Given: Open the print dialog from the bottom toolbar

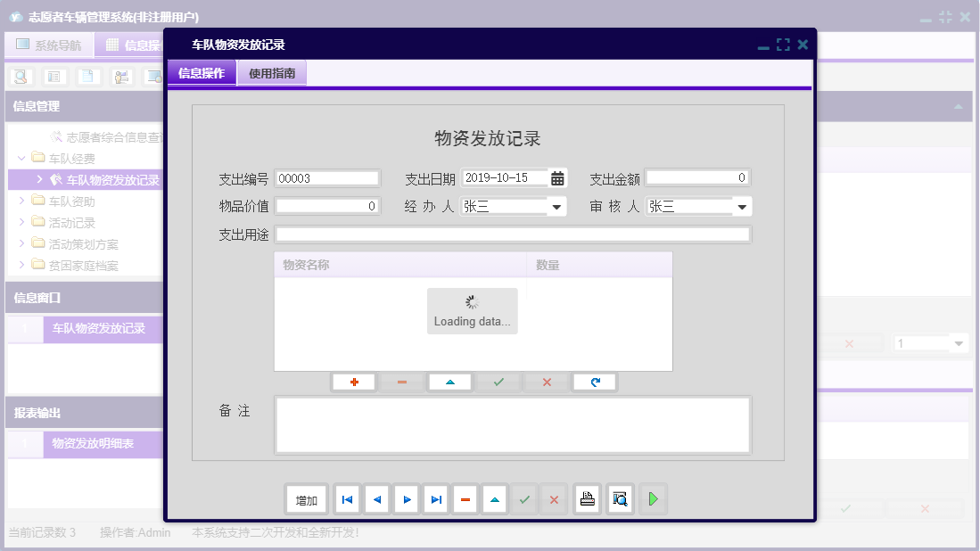Looking at the screenshot, I should pyautogui.click(x=587, y=499).
